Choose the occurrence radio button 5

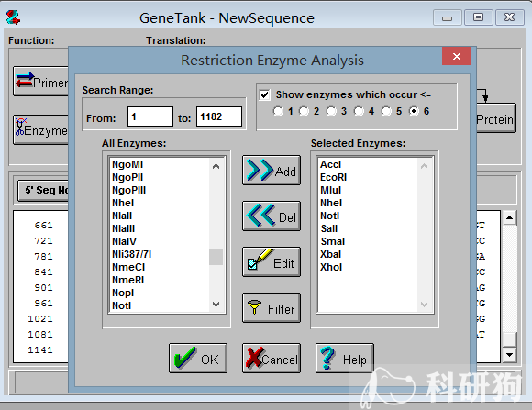386,111
